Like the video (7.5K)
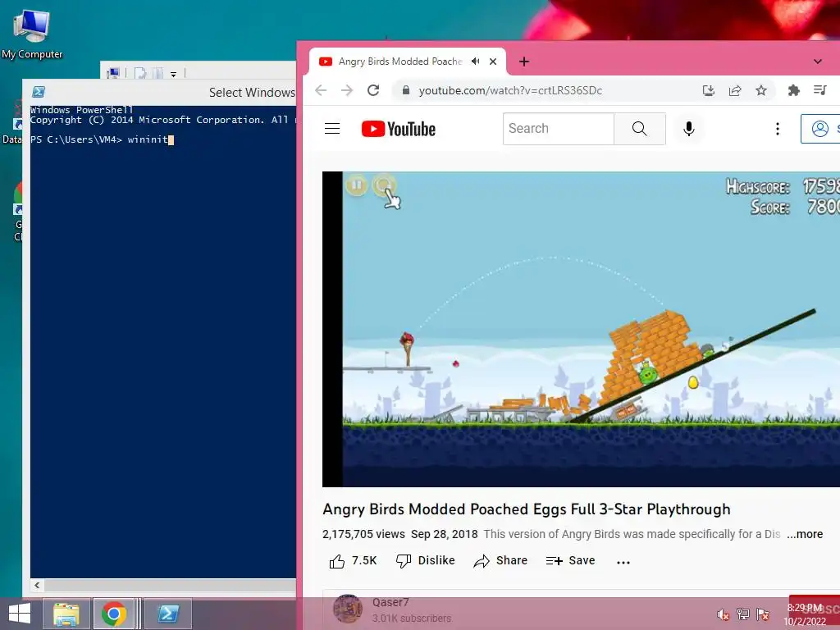This screenshot has height=630, width=840. (353, 561)
